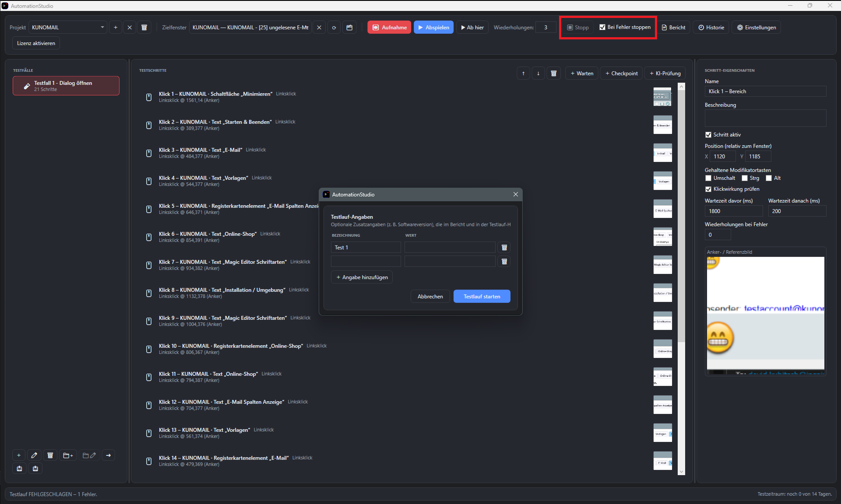Delete the selected test step with the trash icon
This screenshot has height=504, width=841.
tap(553, 73)
